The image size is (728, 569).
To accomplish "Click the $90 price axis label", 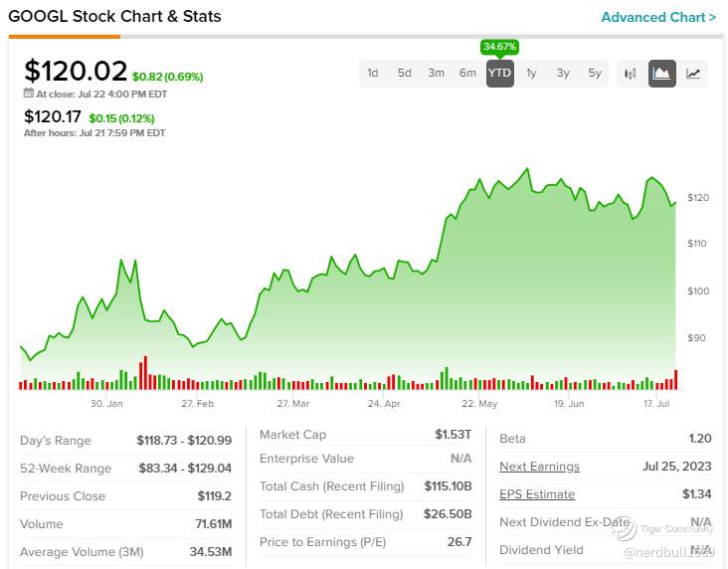I will pyautogui.click(x=696, y=338).
